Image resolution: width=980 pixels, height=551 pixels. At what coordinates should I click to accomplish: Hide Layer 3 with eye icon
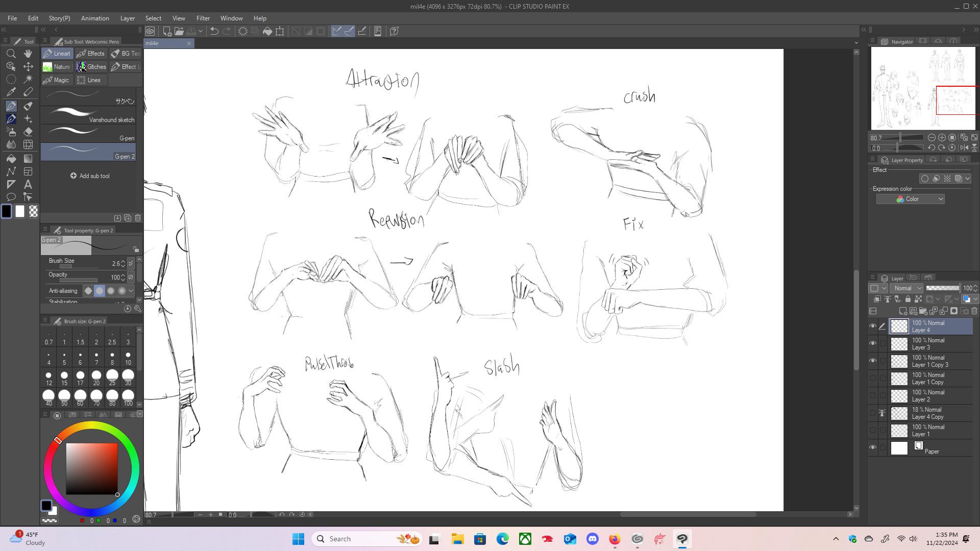(x=873, y=344)
